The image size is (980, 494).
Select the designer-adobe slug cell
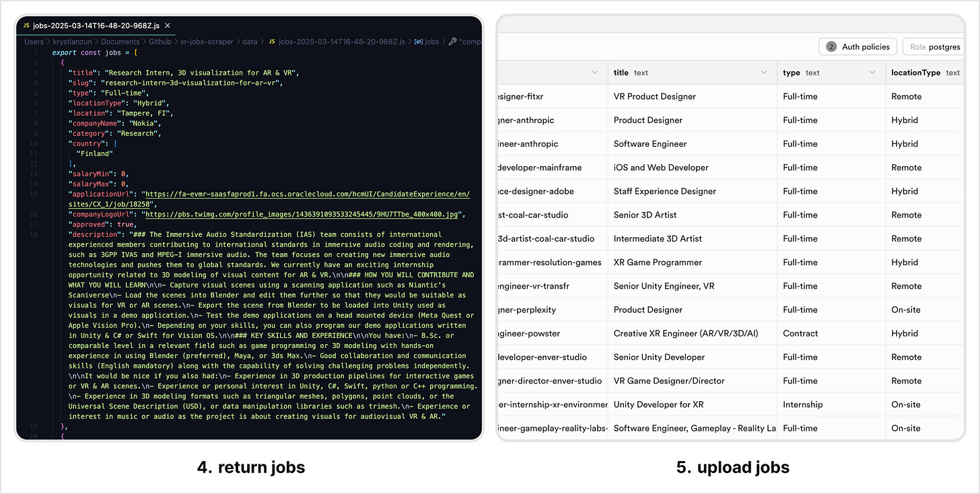click(553, 191)
